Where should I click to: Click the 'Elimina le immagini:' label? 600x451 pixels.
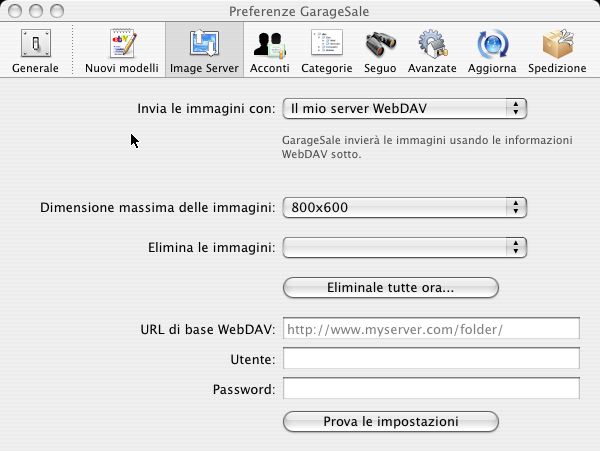(x=212, y=247)
